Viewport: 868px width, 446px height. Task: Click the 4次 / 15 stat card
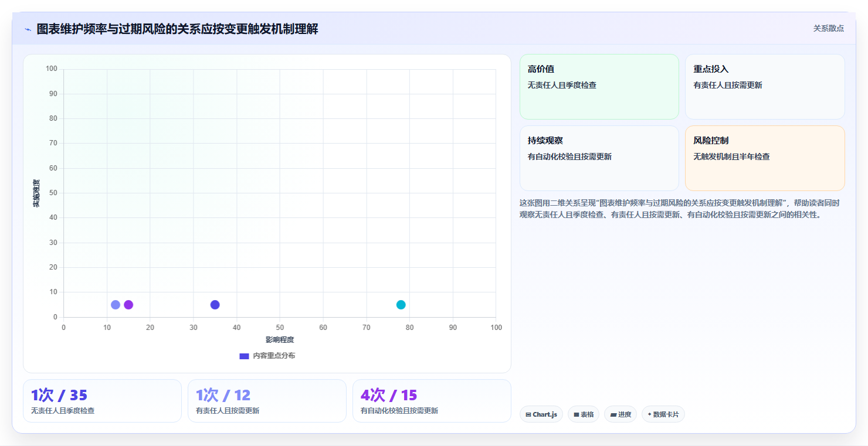(x=432, y=401)
